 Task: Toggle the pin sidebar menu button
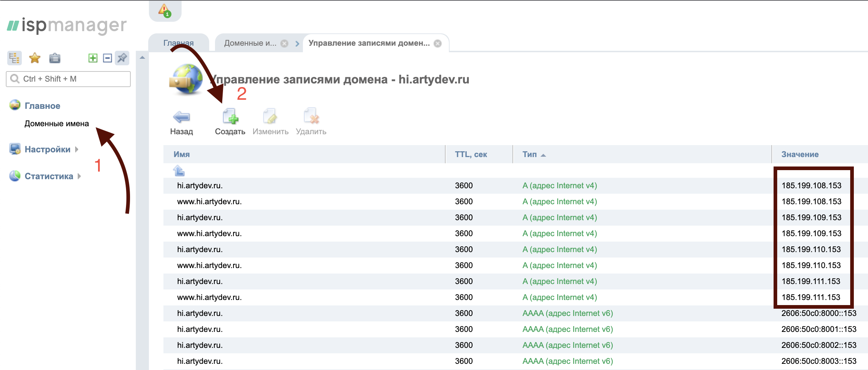pyautogui.click(x=122, y=58)
